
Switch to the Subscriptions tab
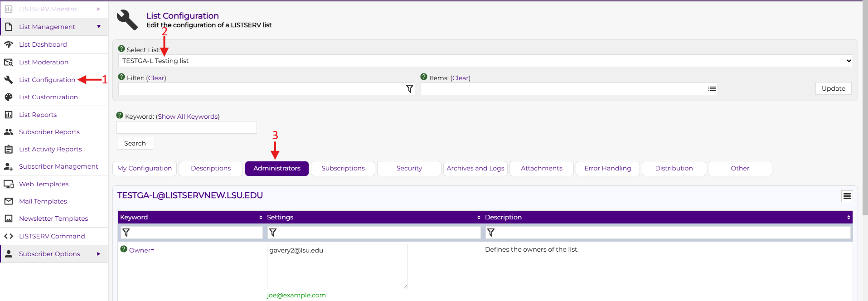(343, 168)
